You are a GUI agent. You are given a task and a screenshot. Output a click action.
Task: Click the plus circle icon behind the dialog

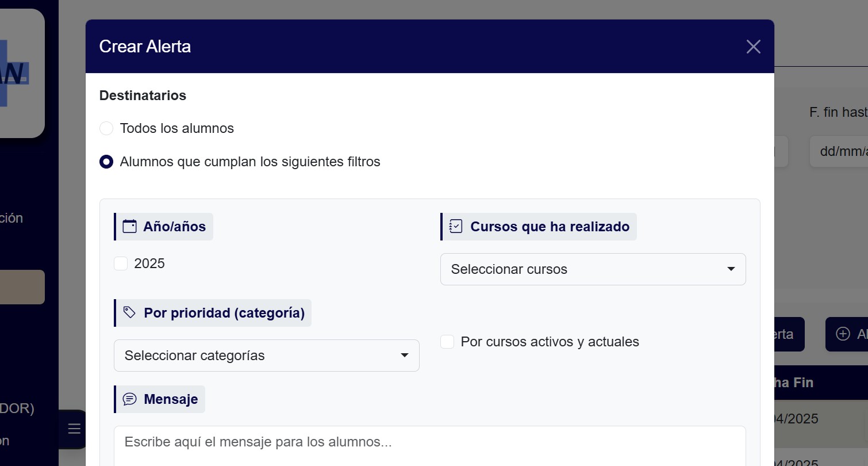(x=843, y=334)
